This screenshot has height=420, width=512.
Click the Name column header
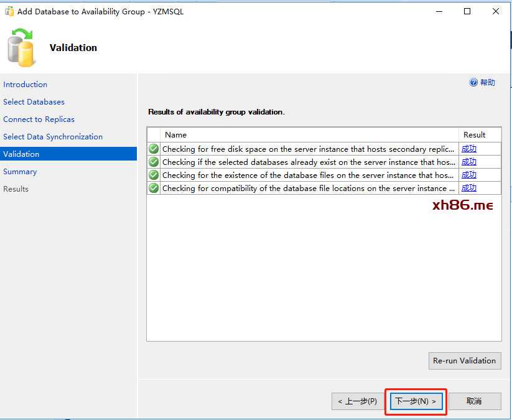tap(175, 134)
